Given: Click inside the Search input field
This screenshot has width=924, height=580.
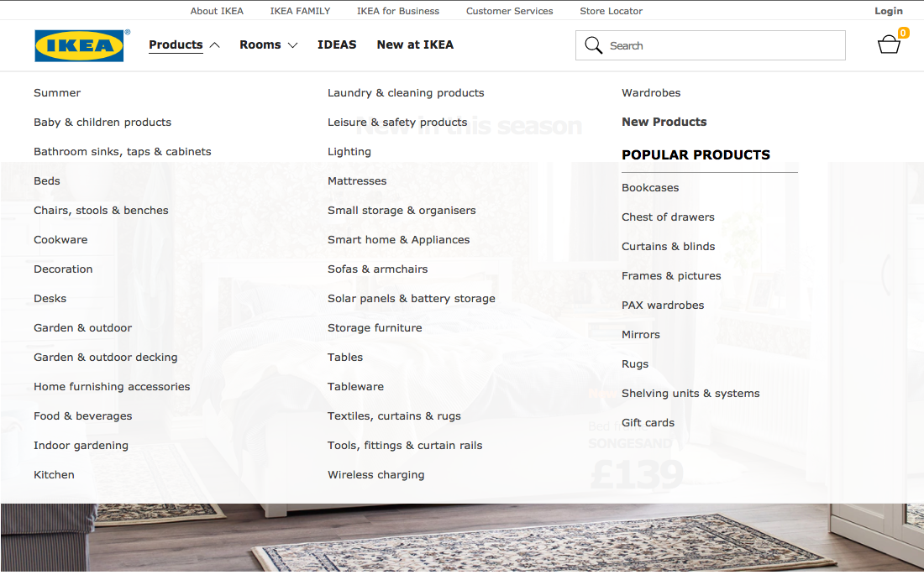Looking at the screenshot, I should (714, 44).
